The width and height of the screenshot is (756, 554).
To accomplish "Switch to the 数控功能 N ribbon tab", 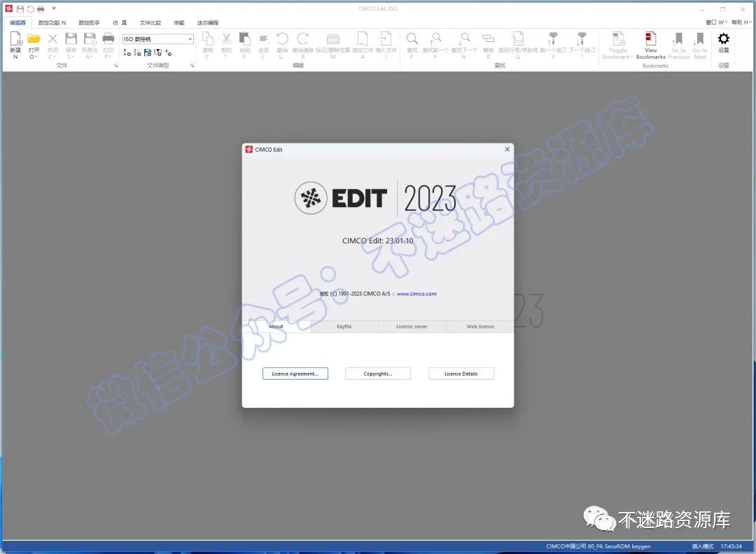I will (x=52, y=22).
